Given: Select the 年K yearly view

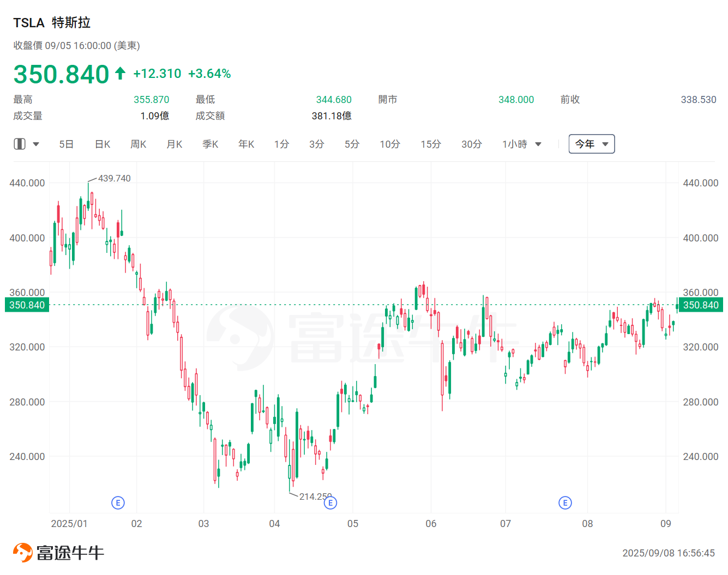Looking at the screenshot, I should (246, 144).
